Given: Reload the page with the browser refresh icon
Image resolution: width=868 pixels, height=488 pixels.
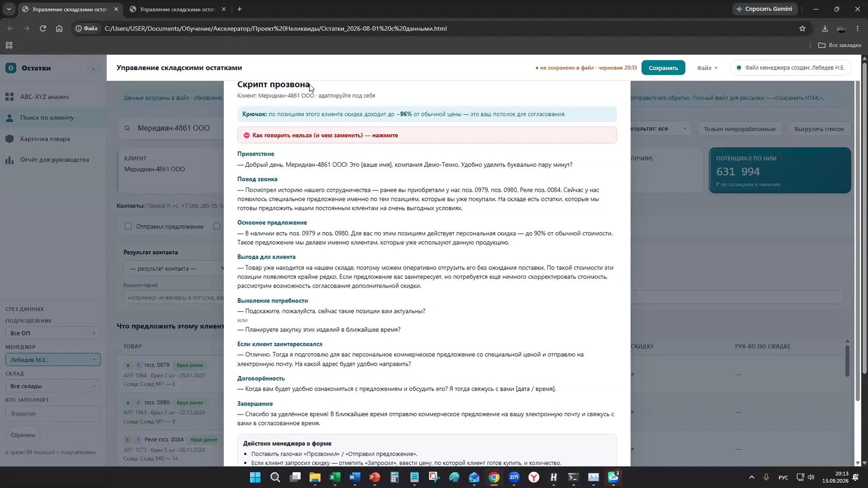Looking at the screenshot, I should (x=43, y=28).
